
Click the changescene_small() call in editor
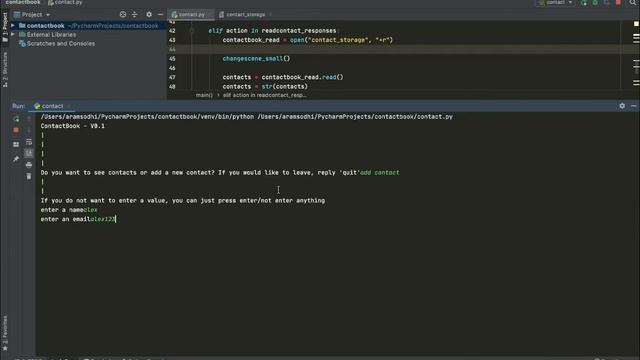coord(256,58)
